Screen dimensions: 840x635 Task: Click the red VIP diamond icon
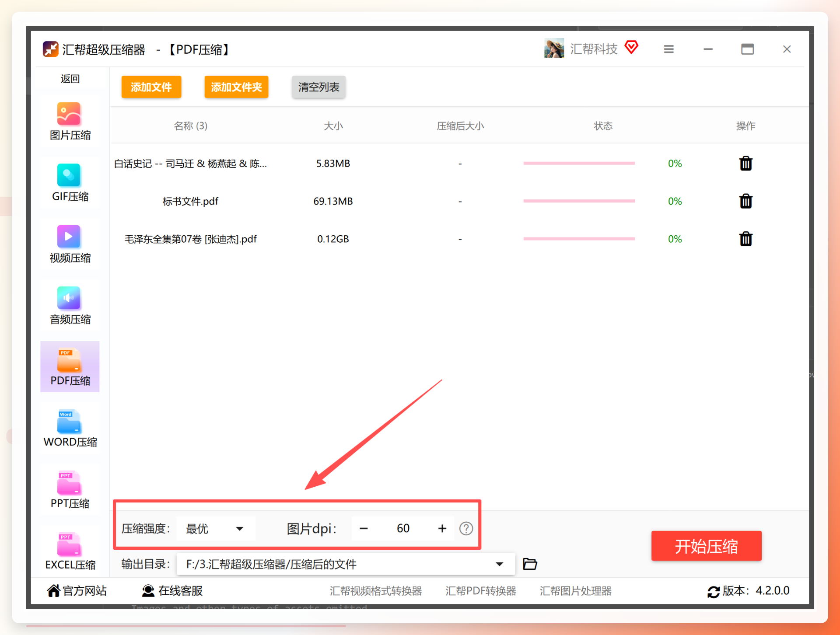(x=631, y=47)
